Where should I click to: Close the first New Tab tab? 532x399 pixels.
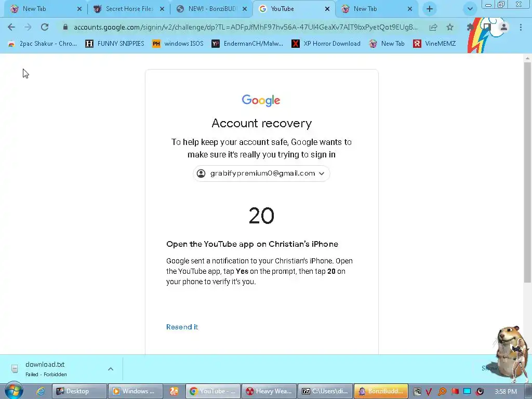click(79, 9)
